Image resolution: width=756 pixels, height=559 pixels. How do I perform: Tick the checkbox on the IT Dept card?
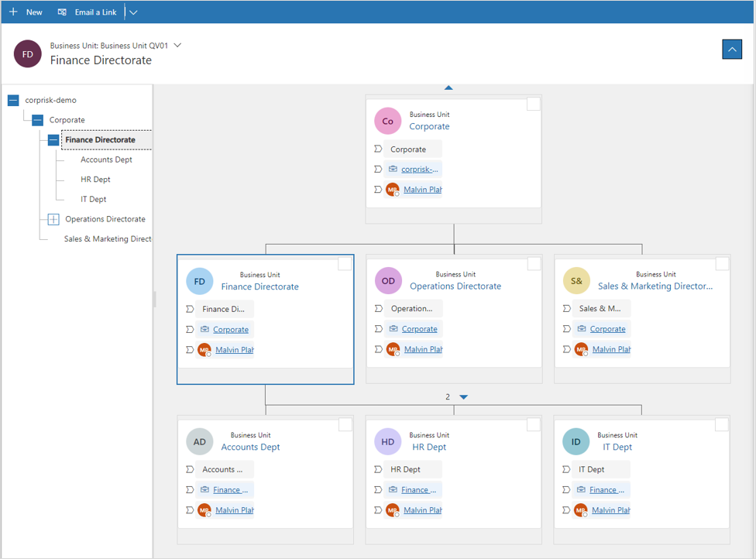[x=721, y=424]
